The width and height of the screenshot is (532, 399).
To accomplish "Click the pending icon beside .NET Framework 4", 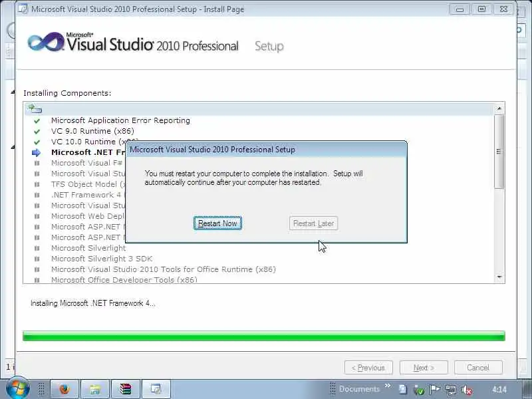I will click(37, 195).
